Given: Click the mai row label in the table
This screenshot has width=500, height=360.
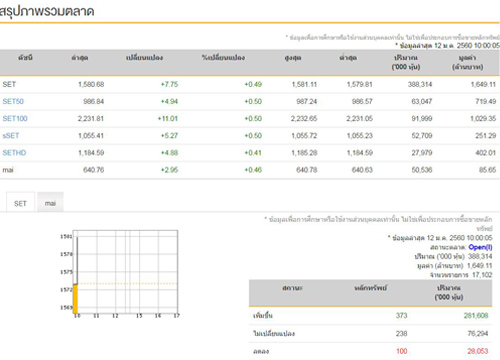Looking at the screenshot, I should click(x=8, y=170).
